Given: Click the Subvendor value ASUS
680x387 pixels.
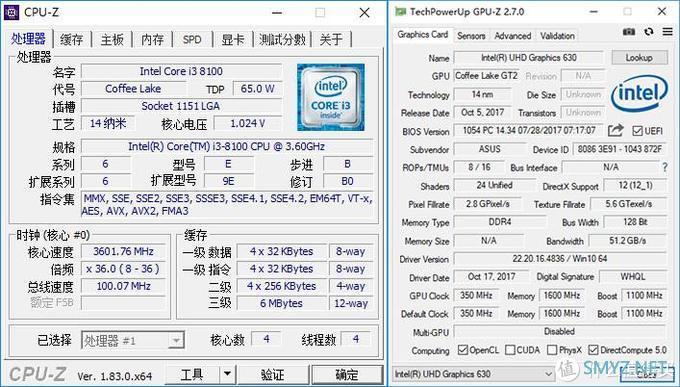Looking at the screenshot, I should [490, 149].
